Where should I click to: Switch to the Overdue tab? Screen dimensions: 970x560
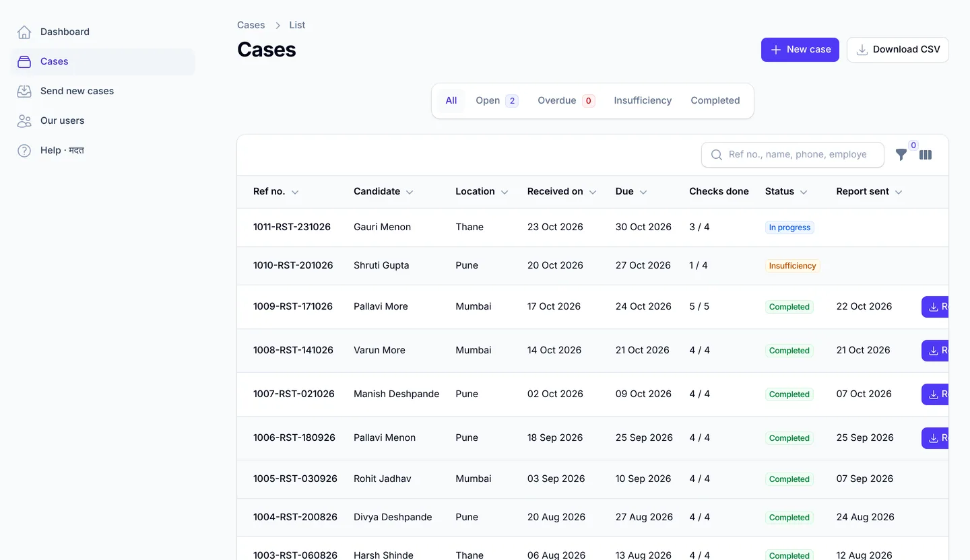pos(566,101)
